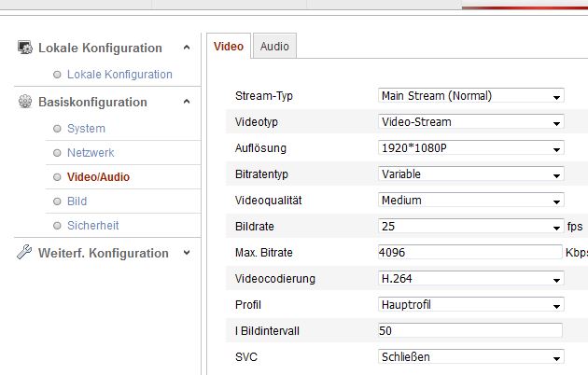Screen dimensions: 588x375
Task: Click the Basiskonfiguration gear icon
Action: pyautogui.click(x=25, y=102)
